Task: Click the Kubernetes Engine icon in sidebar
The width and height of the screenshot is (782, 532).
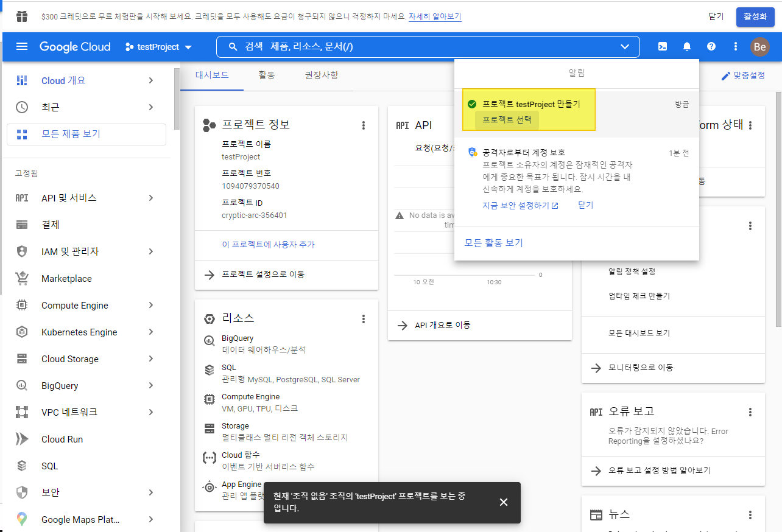Action: [22, 332]
